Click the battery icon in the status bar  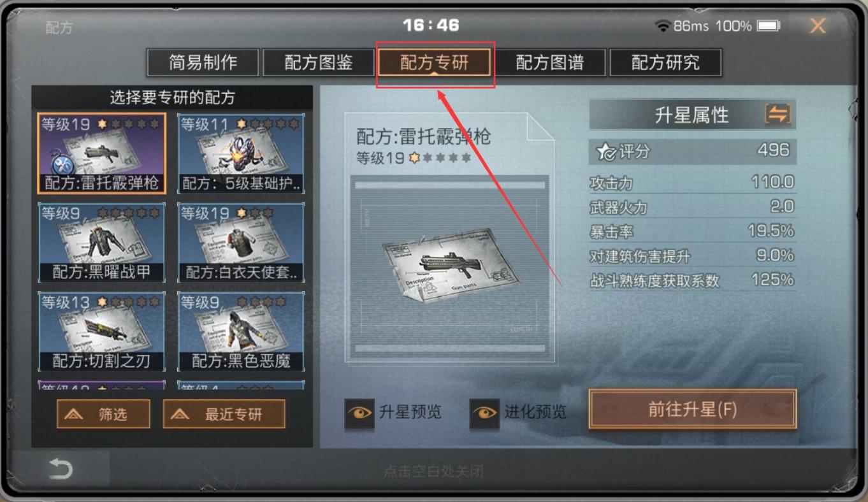pos(769,26)
